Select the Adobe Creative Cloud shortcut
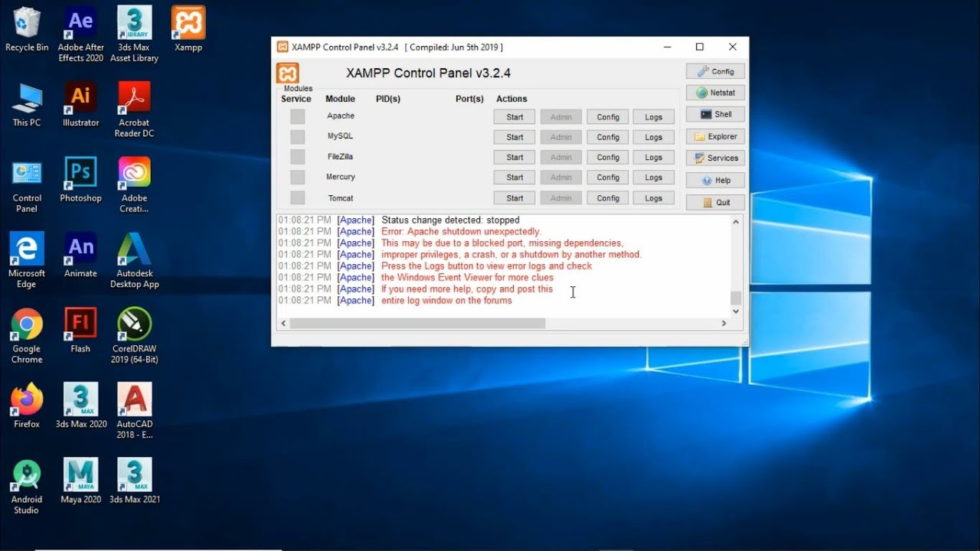 point(134,186)
